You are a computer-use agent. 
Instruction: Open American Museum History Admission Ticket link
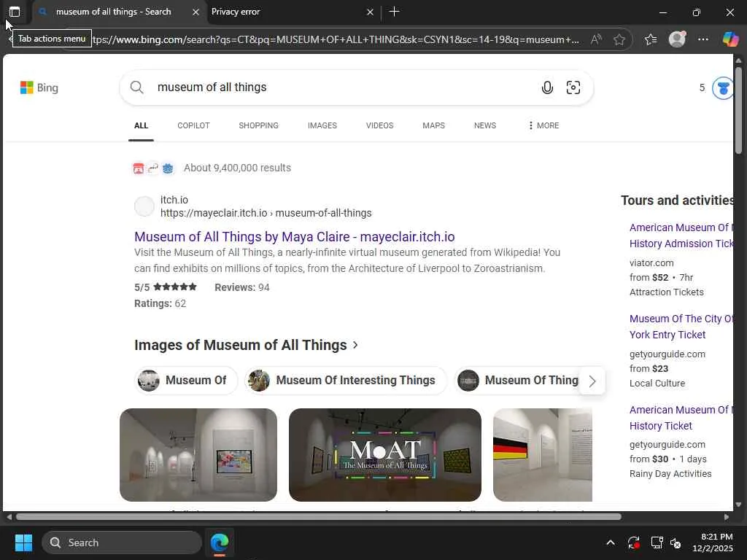681,236
